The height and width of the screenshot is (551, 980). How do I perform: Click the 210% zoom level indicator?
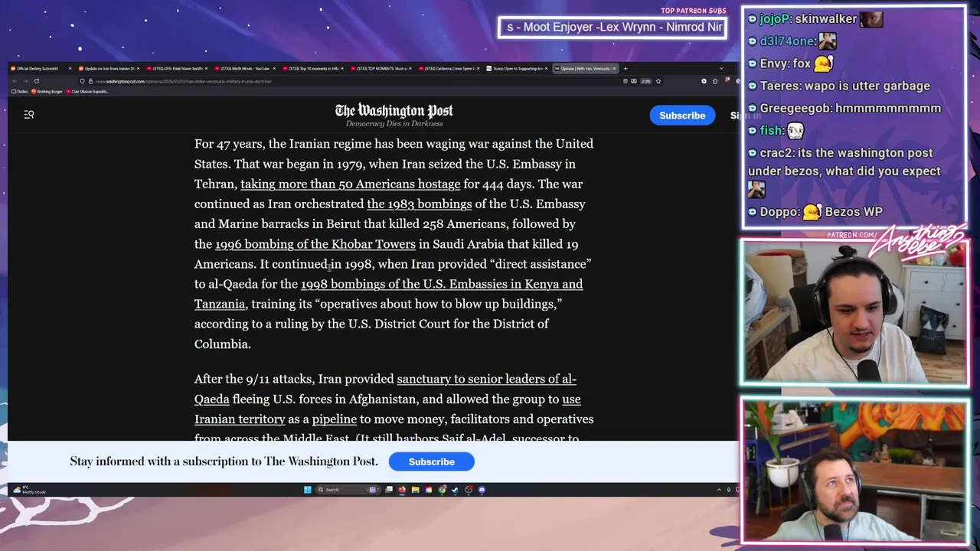pyautogui.click(x=646, y=81)
